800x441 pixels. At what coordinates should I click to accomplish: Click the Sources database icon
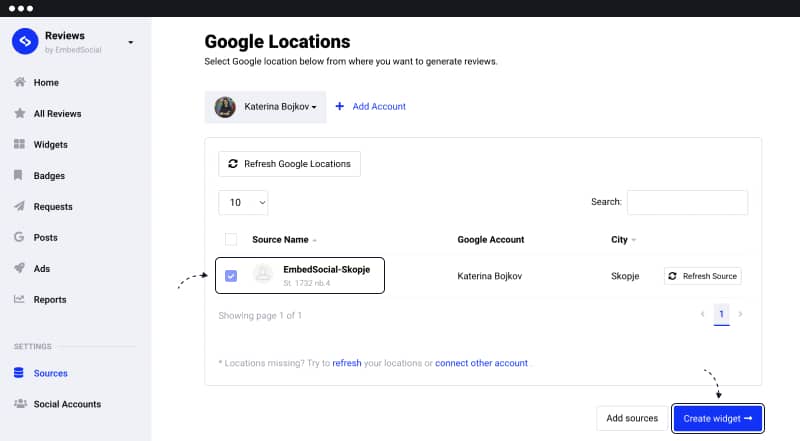click(19, 373)
